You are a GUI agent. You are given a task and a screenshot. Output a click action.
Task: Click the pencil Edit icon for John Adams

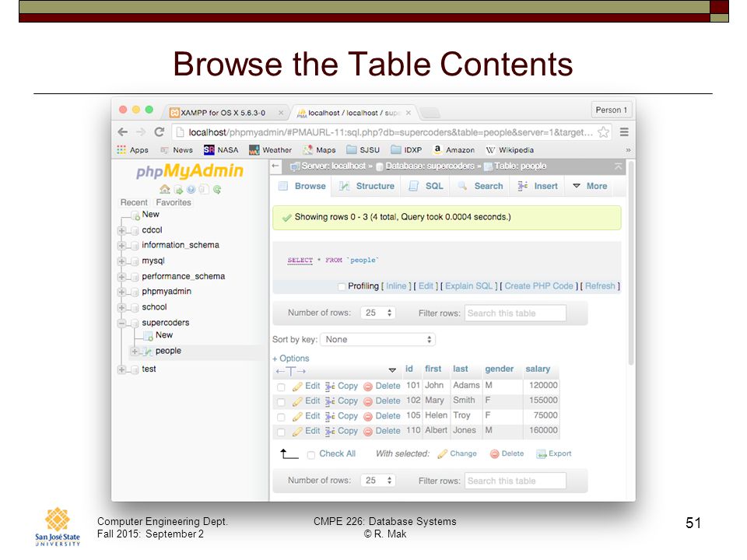tap(297, 387)
